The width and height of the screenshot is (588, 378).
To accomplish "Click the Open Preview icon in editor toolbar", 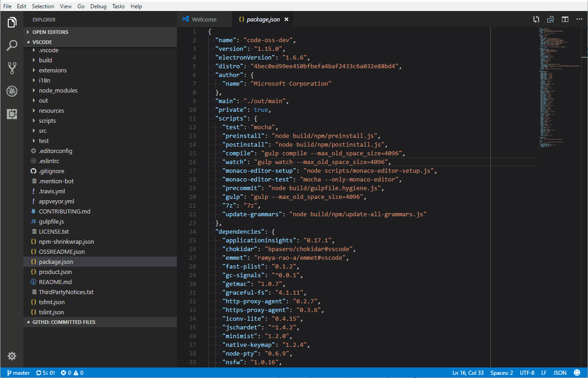I will click(550, 20).
